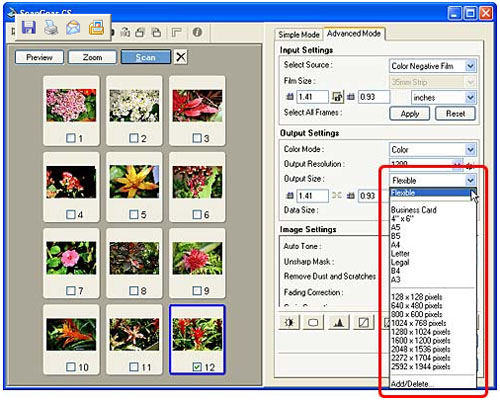Select the pink blossom thumbnail frame 7

pyautogui.click(x=71, y=258)
